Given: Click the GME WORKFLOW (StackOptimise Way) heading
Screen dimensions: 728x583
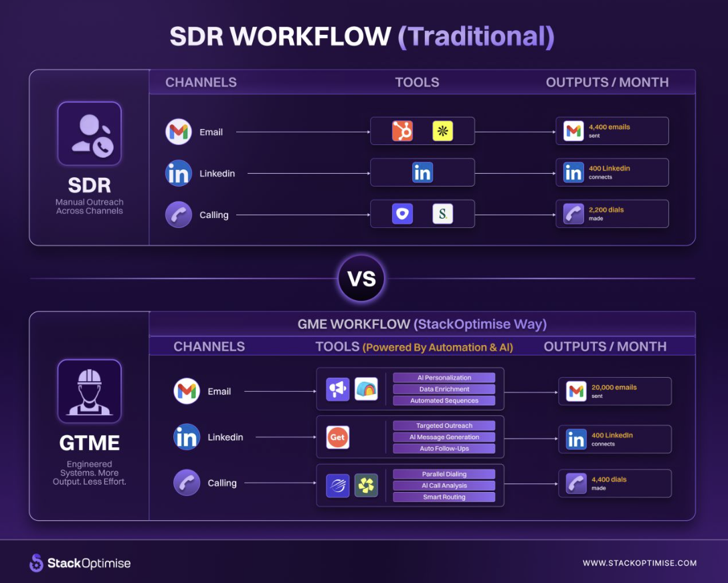Looking at the screenshot, I should (422, 324).
